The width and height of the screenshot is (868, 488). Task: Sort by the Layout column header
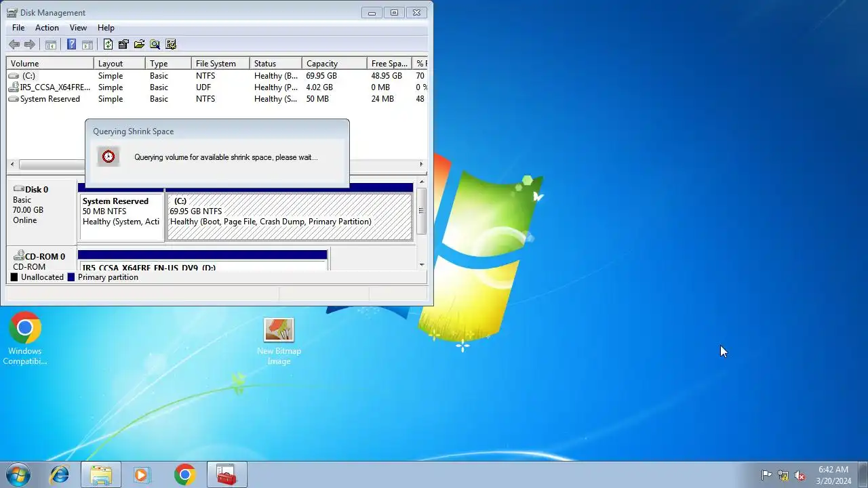pos(119,64)
